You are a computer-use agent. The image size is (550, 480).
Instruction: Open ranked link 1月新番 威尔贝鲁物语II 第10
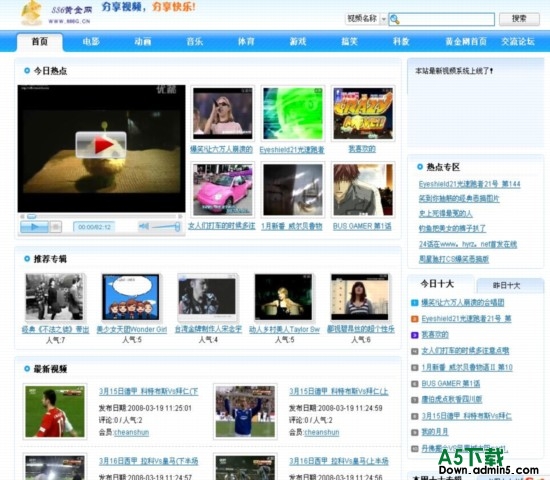(x=467, y=367)
